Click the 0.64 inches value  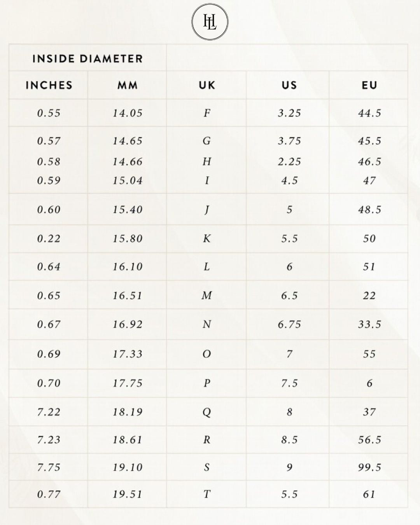point(49,267)
